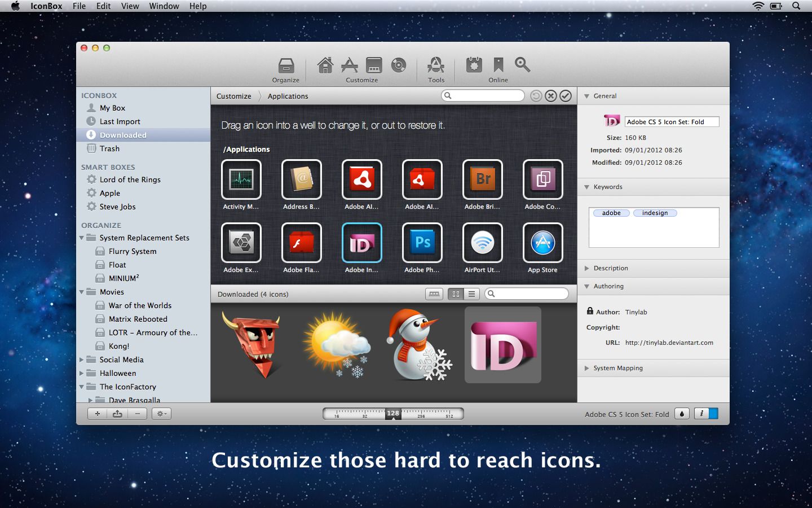This screenshot has height=508, width=812.
Task: Click the bookmark icon in the Online group
Action: (x=497, y=65)
